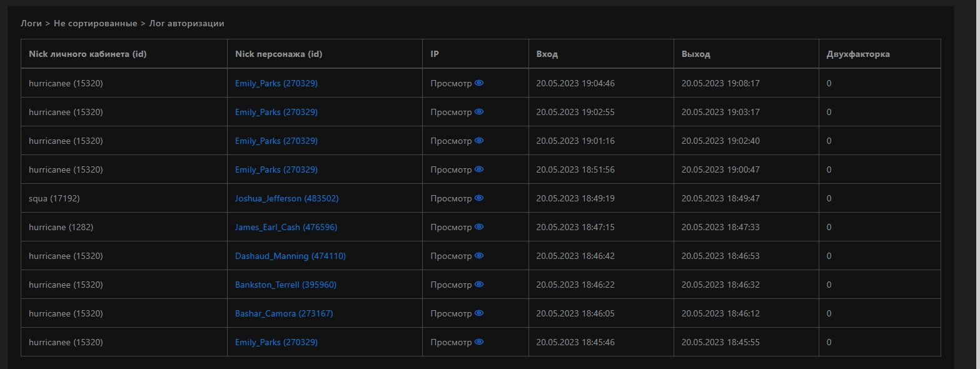This screenshot has height=369, width=980.
Task: Reveal IP via eye icon for James_Earl_Cash
Action: click(x=479, y=227)
